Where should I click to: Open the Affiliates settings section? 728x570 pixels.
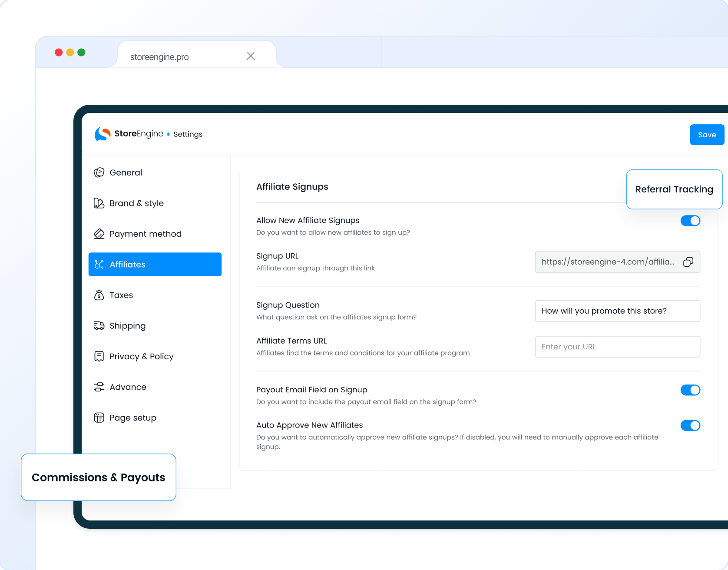pos(155,264)
